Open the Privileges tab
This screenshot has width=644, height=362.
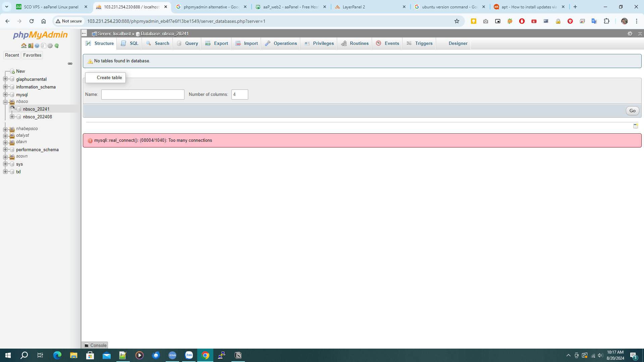(x=319, y=44)
